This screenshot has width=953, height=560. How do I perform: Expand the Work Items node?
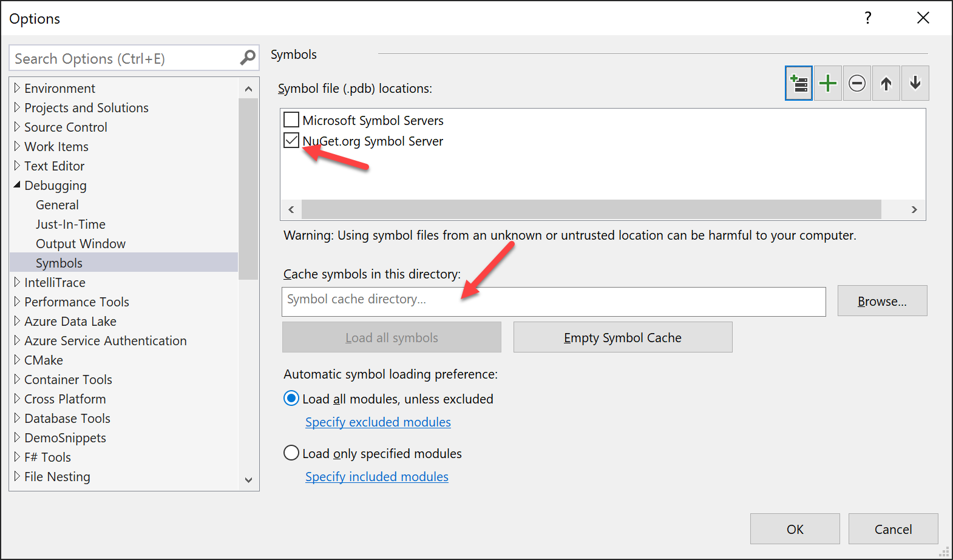pos(17,146)
